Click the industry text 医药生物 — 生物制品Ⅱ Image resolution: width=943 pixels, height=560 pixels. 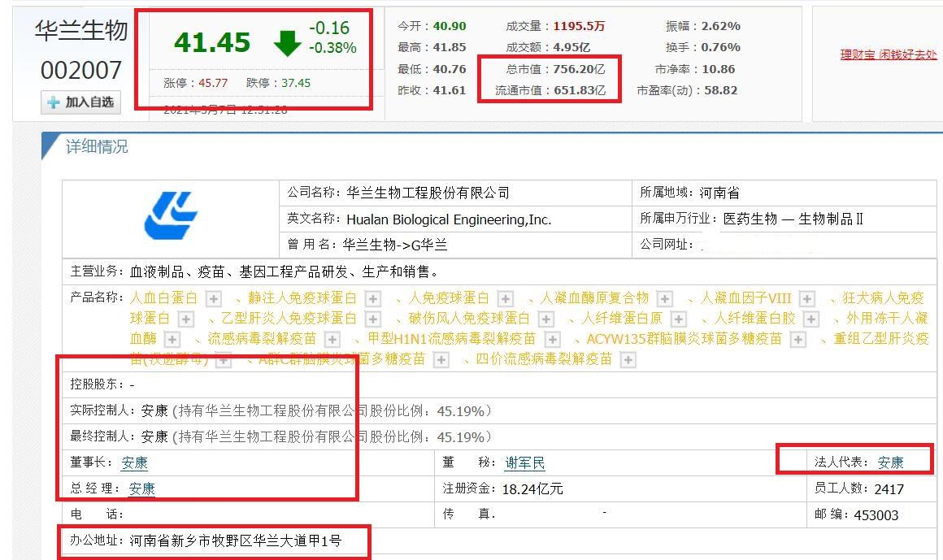click(793, 219)
